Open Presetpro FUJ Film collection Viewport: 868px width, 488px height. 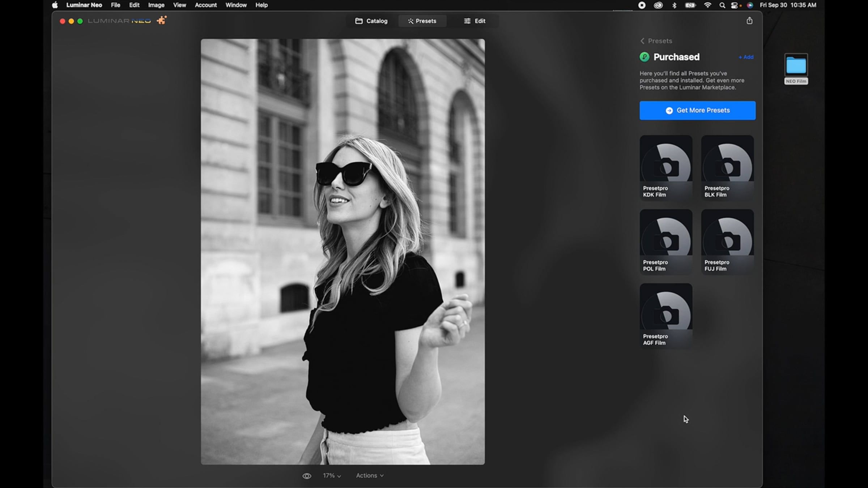(x=727, y=241)
